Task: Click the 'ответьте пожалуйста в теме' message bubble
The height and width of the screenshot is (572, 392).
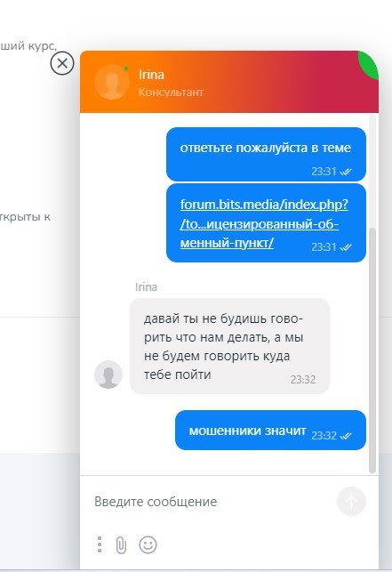Action: (x=266, y=154)
